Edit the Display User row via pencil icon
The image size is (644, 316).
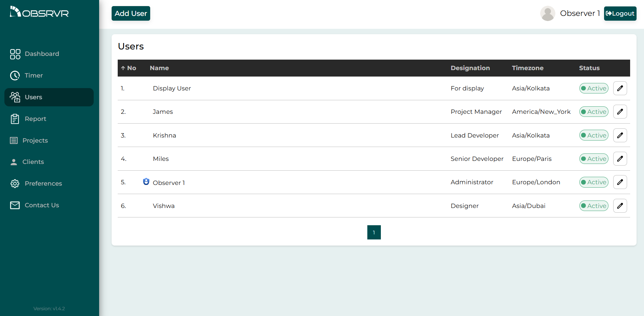620,88
